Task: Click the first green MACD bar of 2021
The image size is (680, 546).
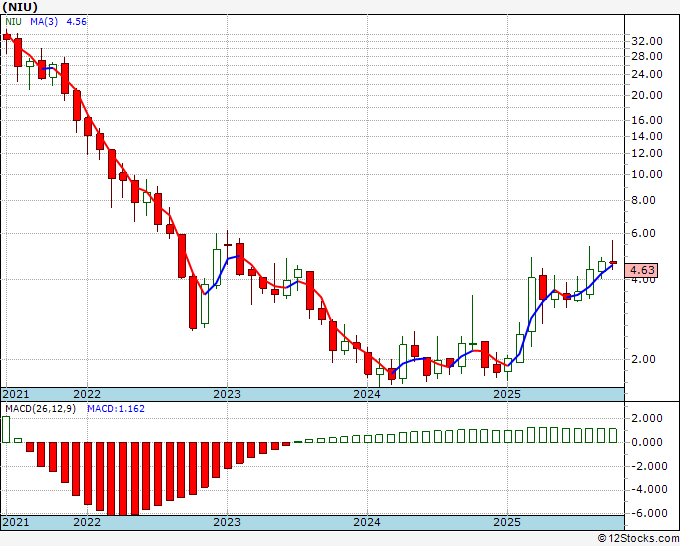Action: pos(6,429)
